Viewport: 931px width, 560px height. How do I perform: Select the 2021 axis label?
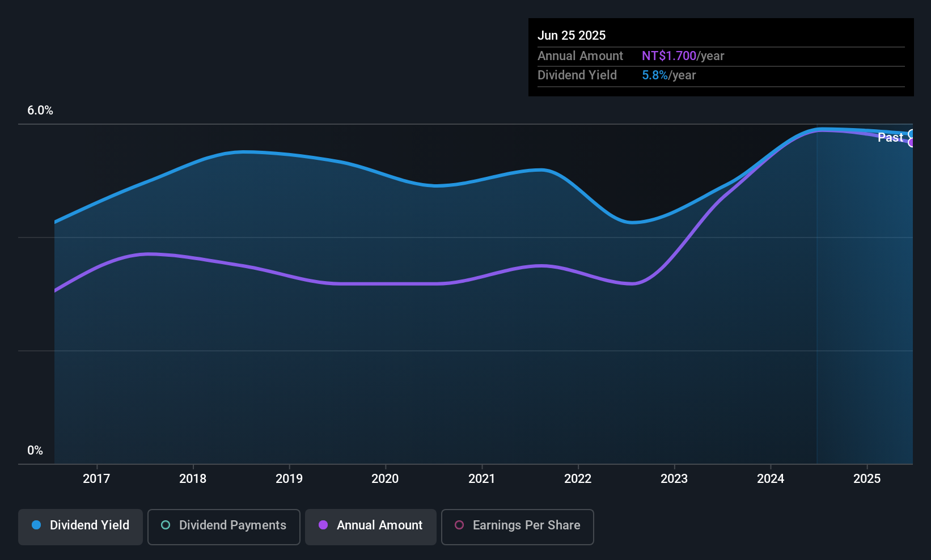click(481, 478)
